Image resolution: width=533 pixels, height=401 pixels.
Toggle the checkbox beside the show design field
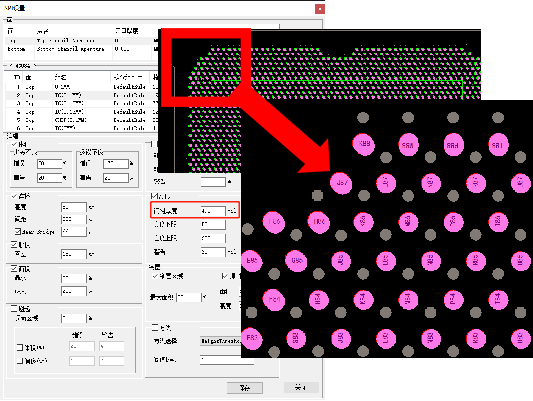click(18, 231)
